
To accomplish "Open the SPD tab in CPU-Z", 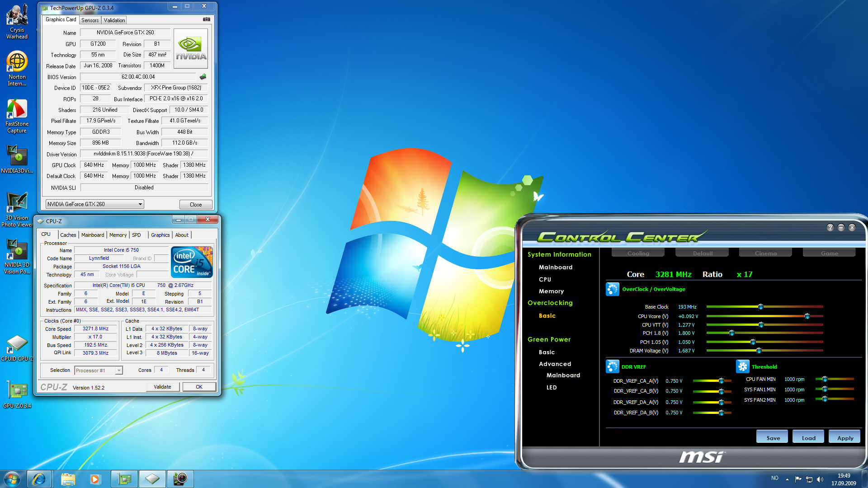I will 136,235.
